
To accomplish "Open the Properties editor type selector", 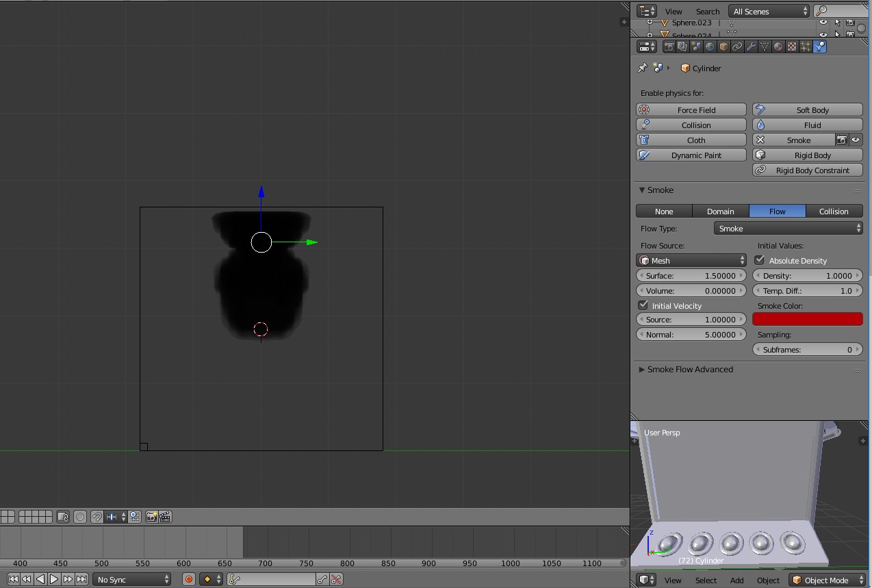I will (x=647, y=47).
